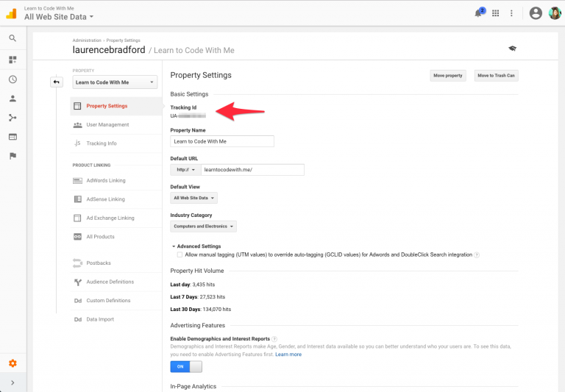Click the Dd icon beside Custom Definitions

[78, 301]
